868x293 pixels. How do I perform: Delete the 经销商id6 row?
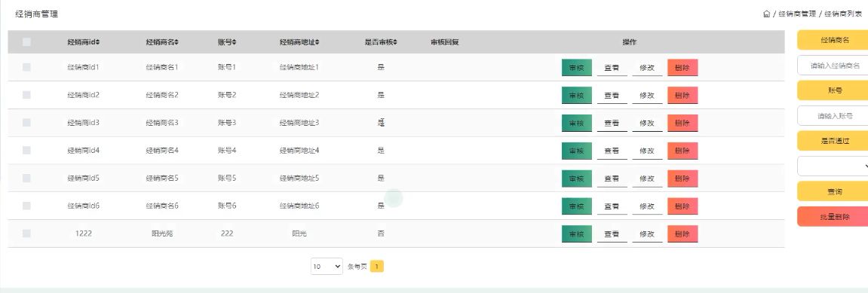[x=682, y=206]
